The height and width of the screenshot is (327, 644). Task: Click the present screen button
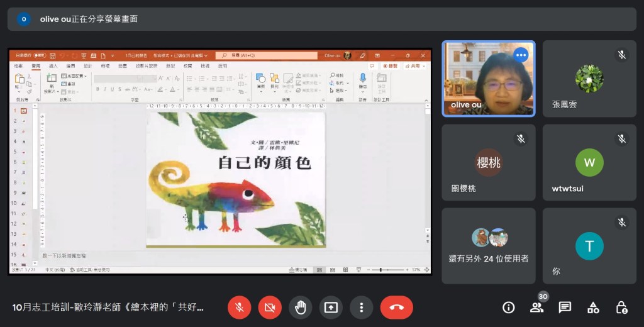pyautogui.click(x=331, y=308)
